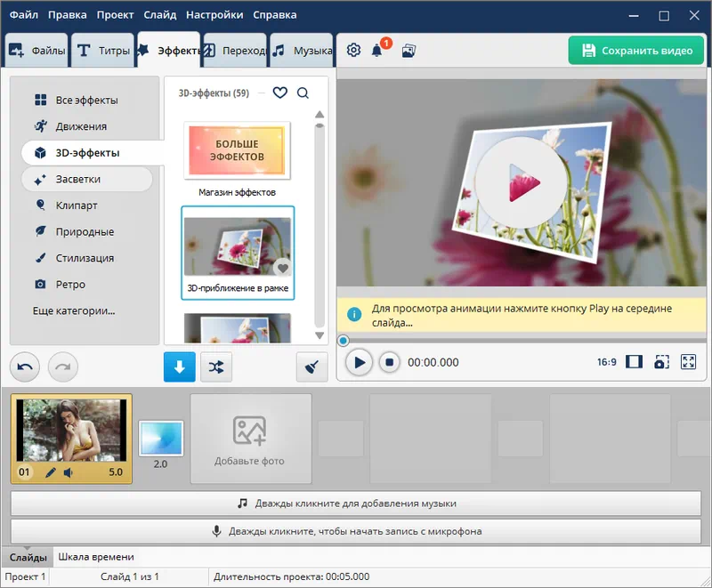Select the Стилизация category
Viewport: 712px width, 588px height.
click(86, 258)
